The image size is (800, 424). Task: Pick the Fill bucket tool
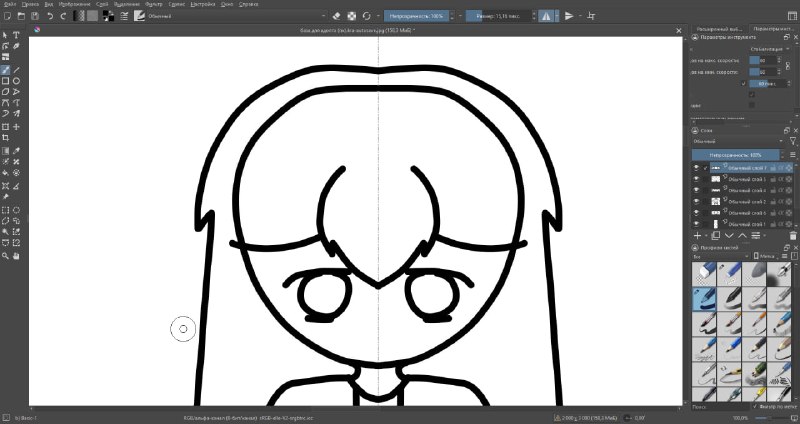click(x=6, y=172)
